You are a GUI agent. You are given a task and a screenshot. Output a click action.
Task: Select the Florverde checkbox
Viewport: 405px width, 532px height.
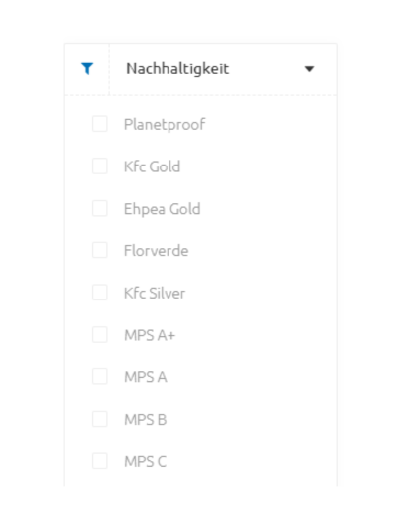100,250
